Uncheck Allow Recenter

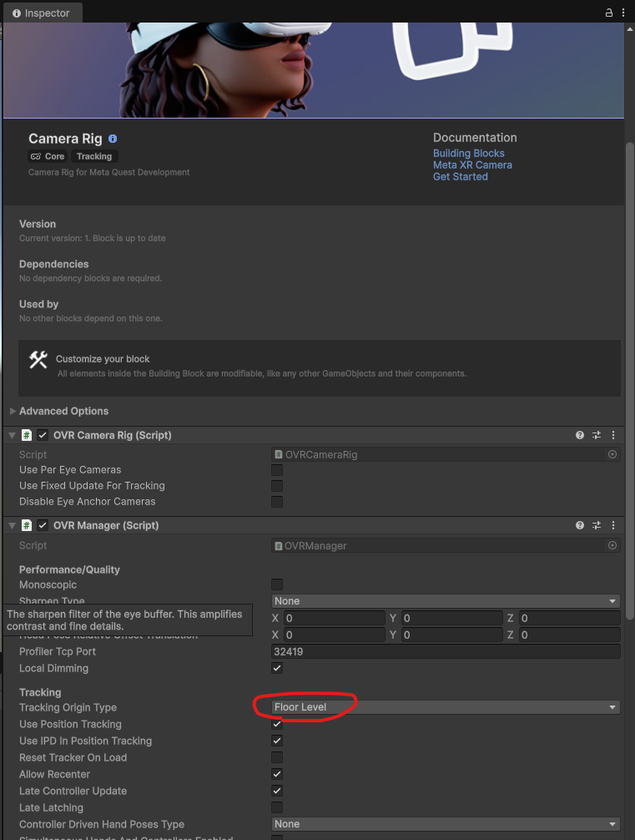click(277, 774)
